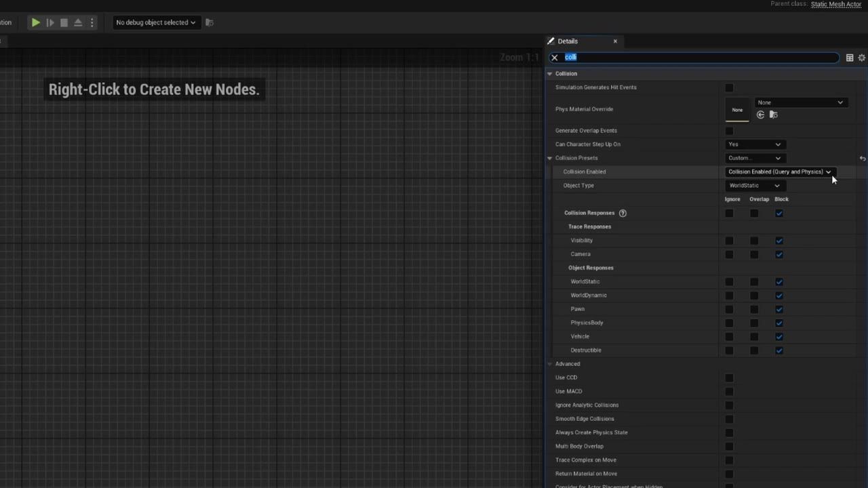Screen dimensions: 868x488
Task: Clear the Details search with X icon
Action: [x=555, y=58]
